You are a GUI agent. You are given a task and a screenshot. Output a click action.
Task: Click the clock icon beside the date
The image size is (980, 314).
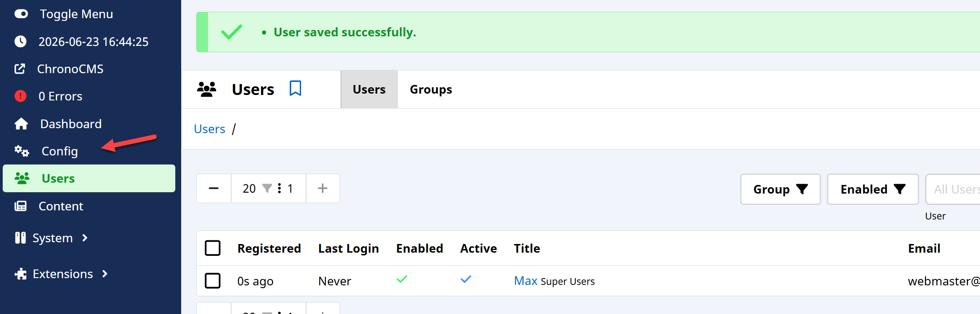pyautogui.click(x=20, y=41)
